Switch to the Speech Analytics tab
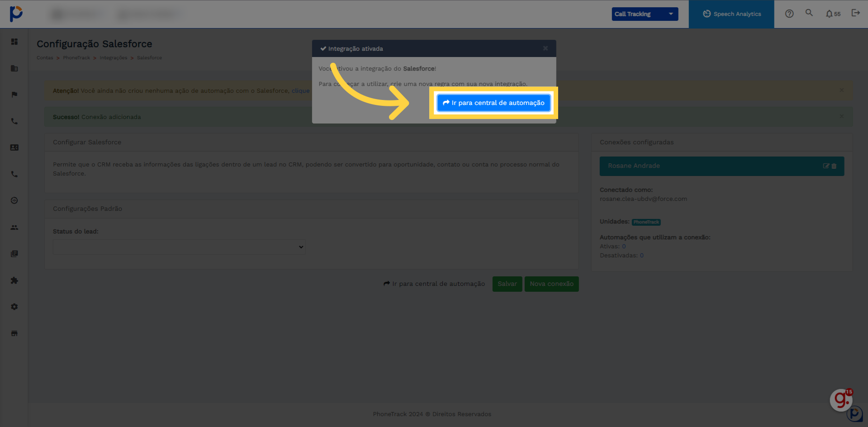Viewport: 868px width, 427px height. 731,14
